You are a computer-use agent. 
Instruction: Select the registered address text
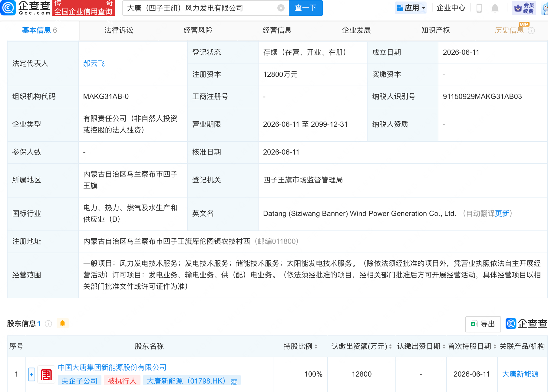[167, 241]
